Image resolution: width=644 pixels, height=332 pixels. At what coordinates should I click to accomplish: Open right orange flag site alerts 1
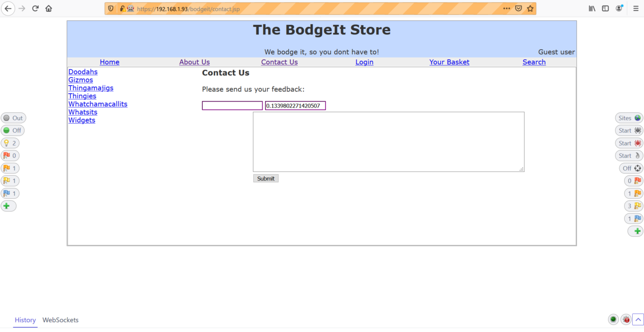634,193
